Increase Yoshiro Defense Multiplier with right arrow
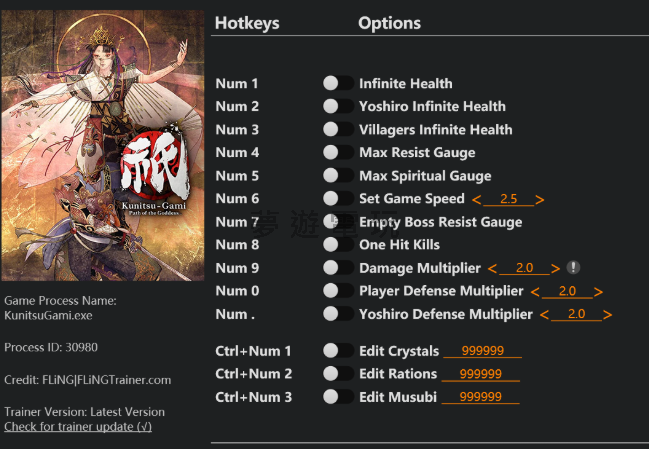Viewport: 649px width, 449px height. (608, 315)
